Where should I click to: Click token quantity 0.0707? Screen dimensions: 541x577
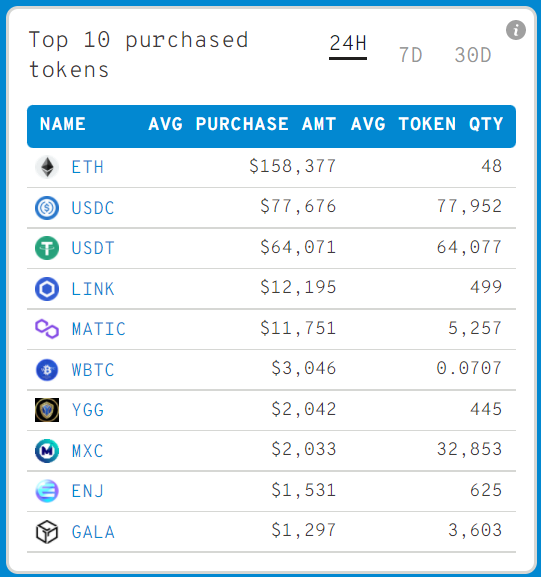tap(470, 368)
